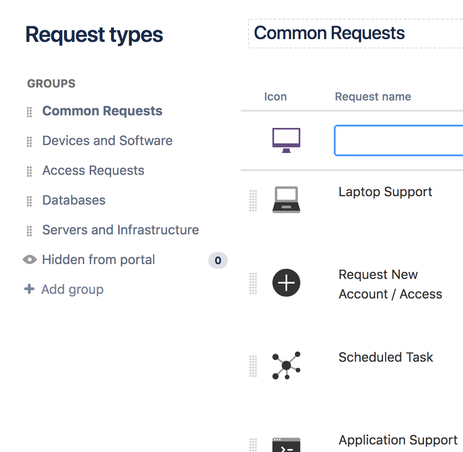Click the 0 count badge for hidden requests

coord(218,260)
